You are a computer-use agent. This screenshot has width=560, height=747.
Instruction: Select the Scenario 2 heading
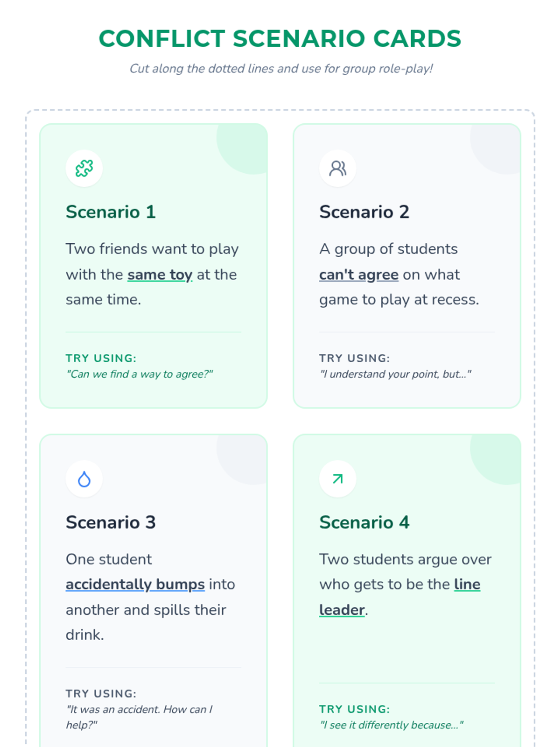click(x=364, y=212)
